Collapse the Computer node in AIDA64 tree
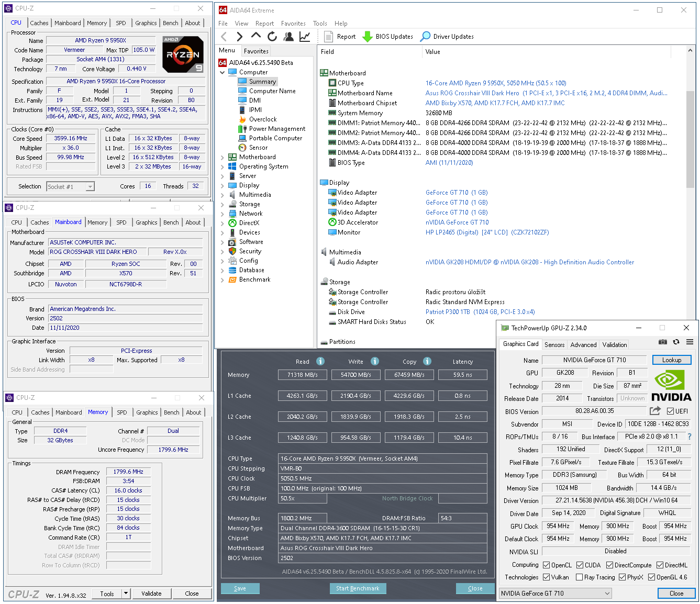 tap(222, 72)
